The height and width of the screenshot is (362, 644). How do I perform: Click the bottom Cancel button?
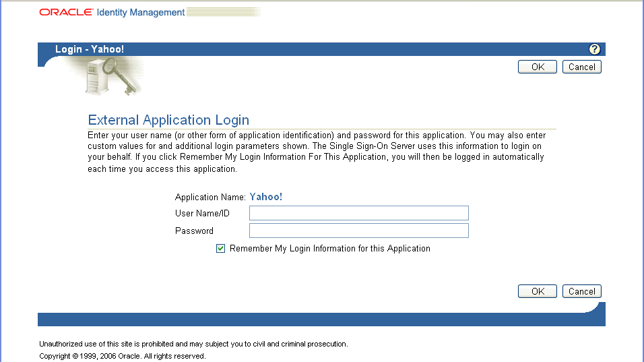tap(581, 291)
